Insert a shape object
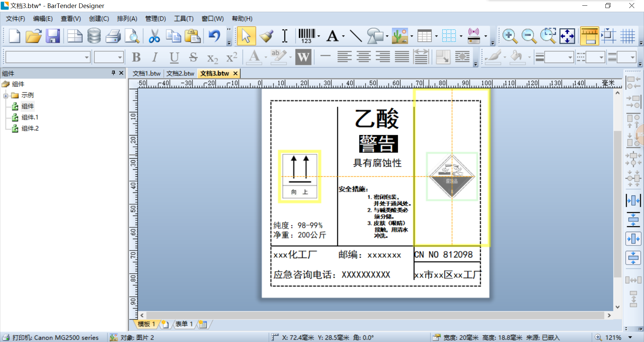 (x=375, y=36)
